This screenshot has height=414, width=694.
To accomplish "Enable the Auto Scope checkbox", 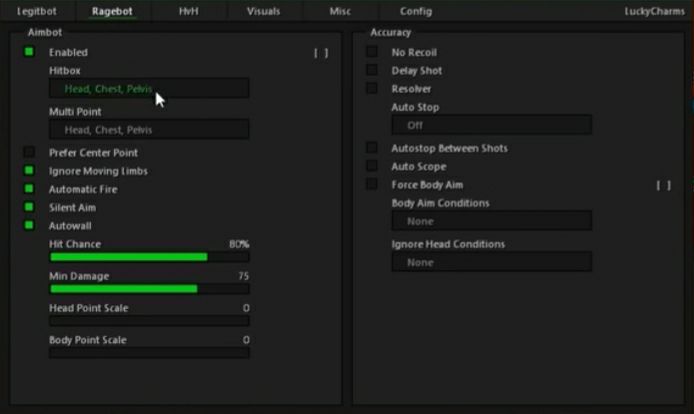I will tap(372, 166).
